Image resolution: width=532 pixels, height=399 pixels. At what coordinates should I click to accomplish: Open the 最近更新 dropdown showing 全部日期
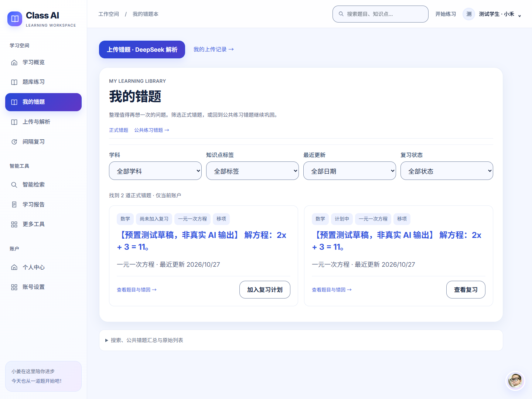[349, 171]
